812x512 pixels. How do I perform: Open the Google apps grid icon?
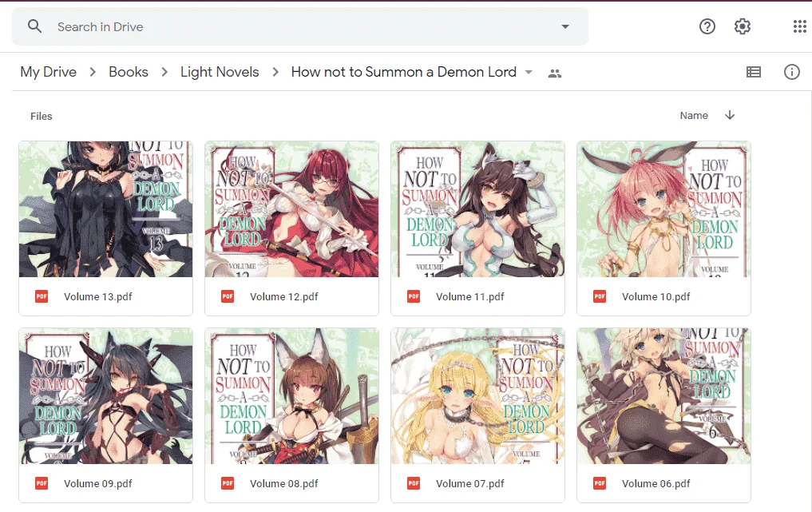pyautogui.click(x=799, y=26)
